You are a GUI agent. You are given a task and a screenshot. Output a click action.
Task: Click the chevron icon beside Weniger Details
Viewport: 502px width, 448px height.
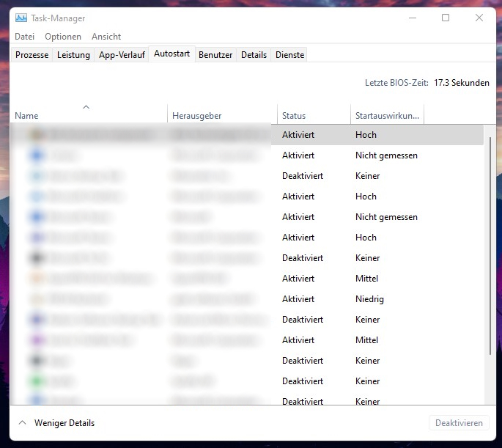click(22, 423)
